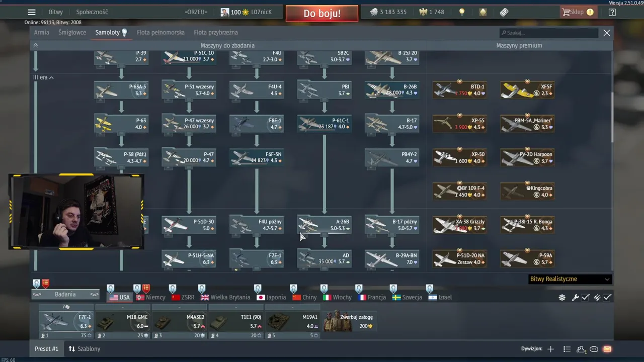The width and height of the screenshot is (644, 362).
Task: Open the Bitwy menu
Action: pyautogui.click(x=56, y=12)
